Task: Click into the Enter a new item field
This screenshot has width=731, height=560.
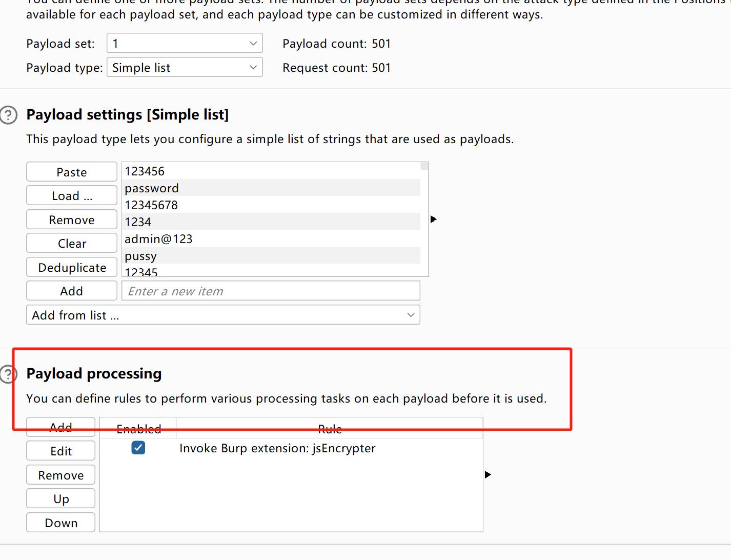Action: point(271,291)
